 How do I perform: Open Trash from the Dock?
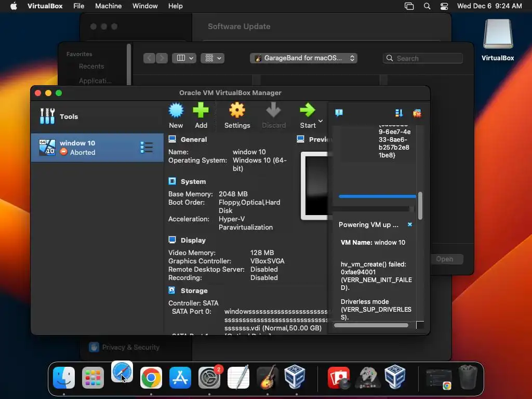(468, 377)
